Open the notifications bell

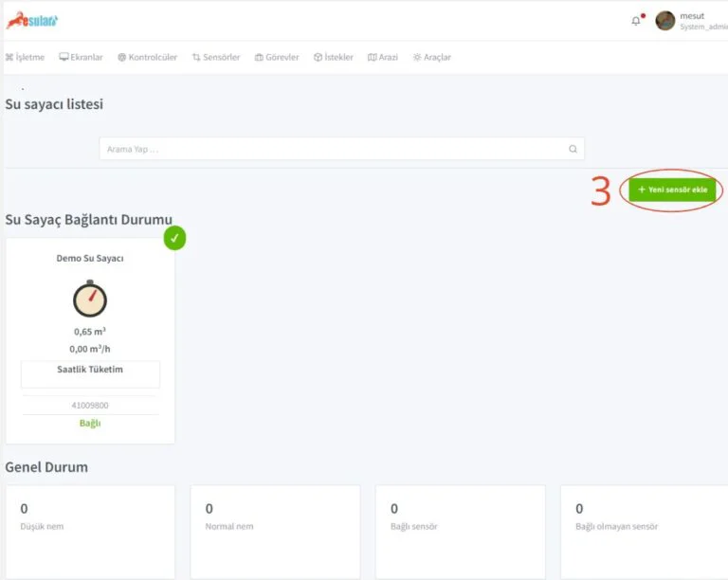coord(636,21)
